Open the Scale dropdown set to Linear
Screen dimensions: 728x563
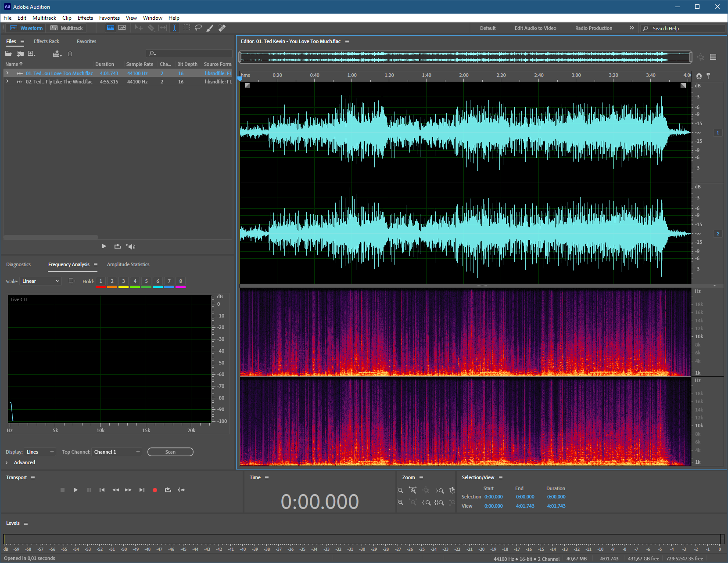coord(40,281)
